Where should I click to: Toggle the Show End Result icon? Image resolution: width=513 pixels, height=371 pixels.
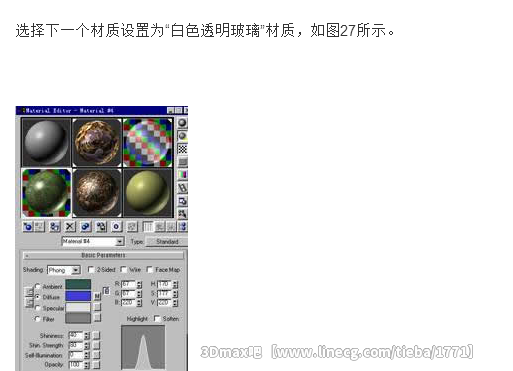point(148,227)
